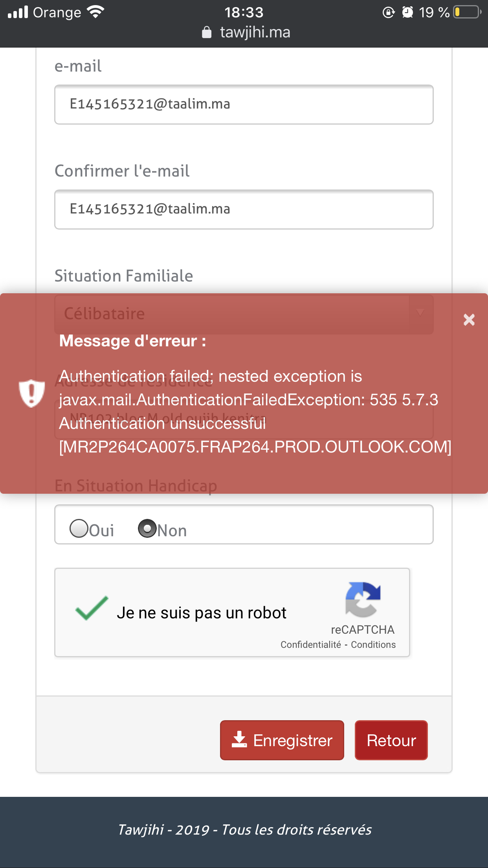Click the Célibataire dropdown arrow
488x868 pixels.
point(420,313)
